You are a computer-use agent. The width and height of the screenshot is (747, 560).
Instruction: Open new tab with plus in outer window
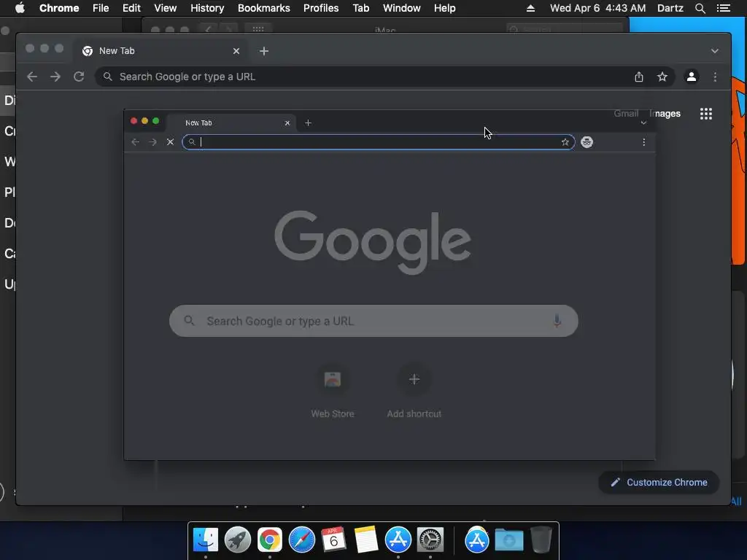tap(264, 51)
